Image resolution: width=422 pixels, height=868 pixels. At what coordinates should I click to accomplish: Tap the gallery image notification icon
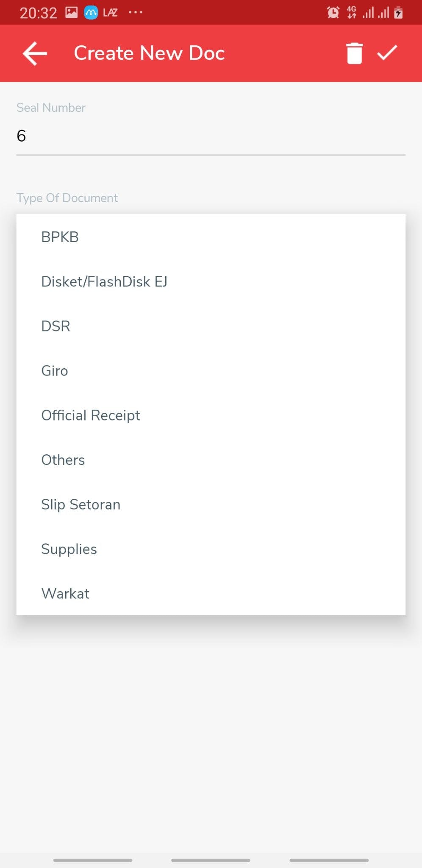pyautogui.click(x=71, y=13)
